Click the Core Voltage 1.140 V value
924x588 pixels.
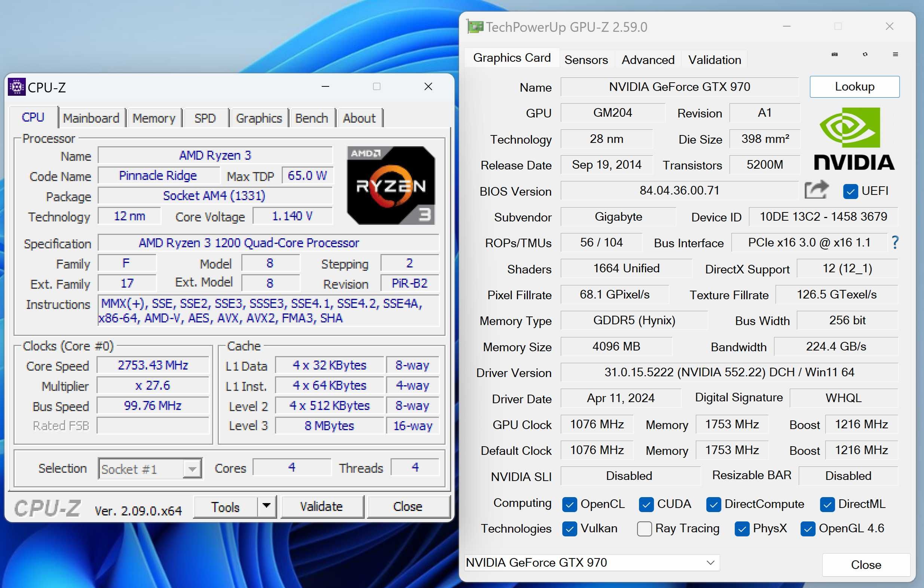click(x=293, y=216)
